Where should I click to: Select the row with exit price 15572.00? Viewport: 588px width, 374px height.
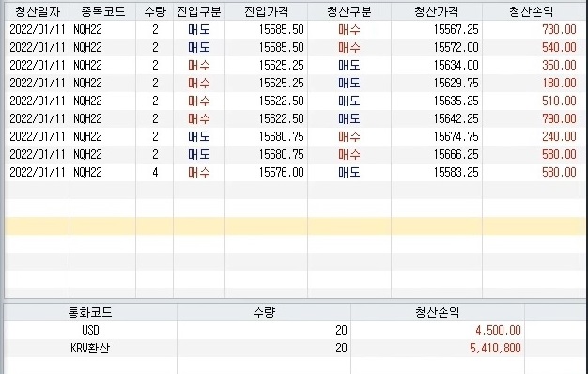pos(292,47)
